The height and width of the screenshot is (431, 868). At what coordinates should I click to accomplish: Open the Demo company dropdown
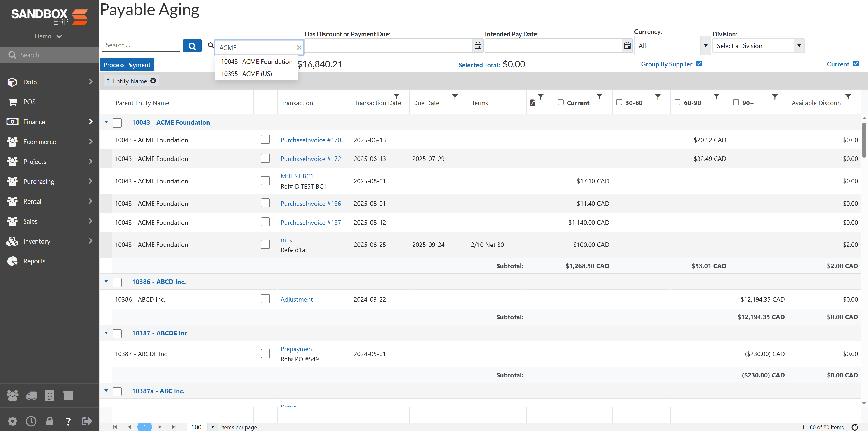point(48,36)
